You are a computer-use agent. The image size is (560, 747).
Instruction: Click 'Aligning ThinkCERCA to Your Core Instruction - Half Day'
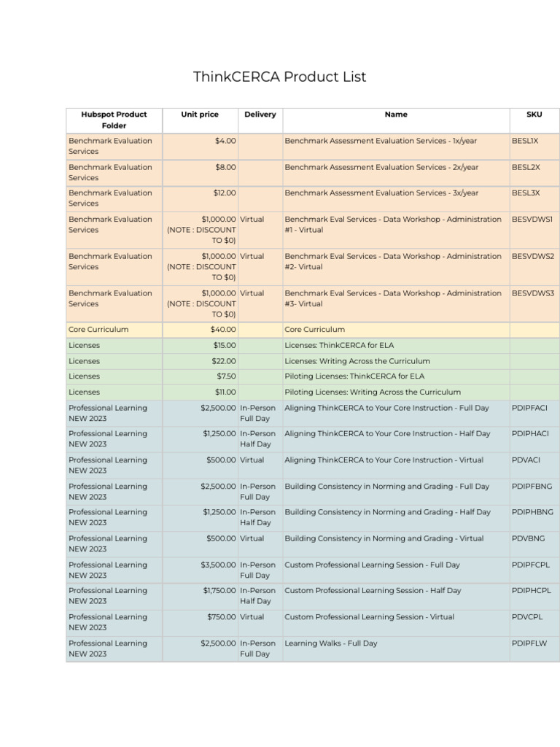(387, 434)
